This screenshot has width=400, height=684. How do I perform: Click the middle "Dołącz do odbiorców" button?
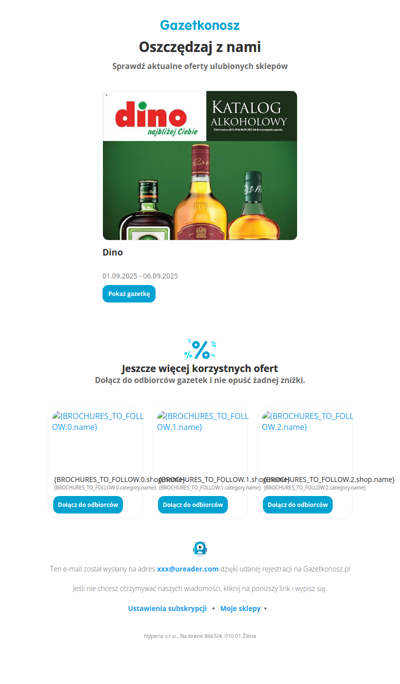[x=193, y=505]
